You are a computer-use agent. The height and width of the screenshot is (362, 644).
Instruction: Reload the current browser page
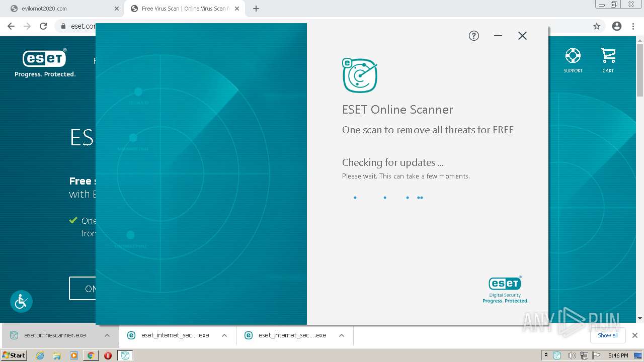tap(43, 26)
